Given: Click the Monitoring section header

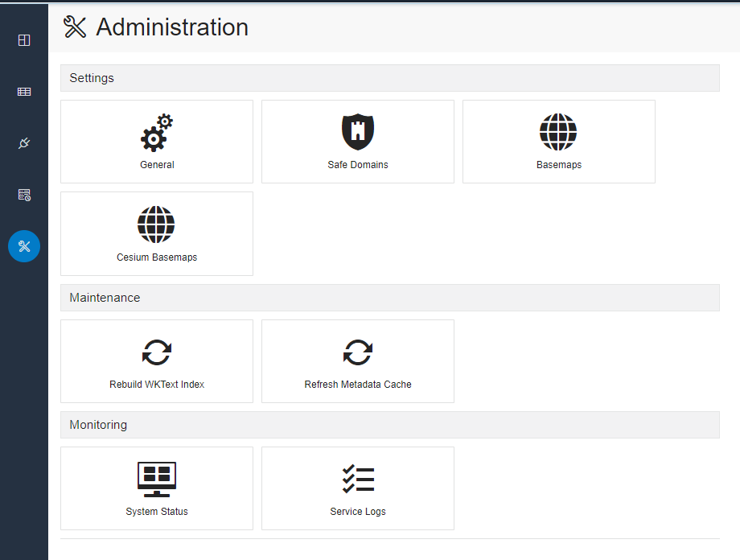Looking at the screenshot, I should [390, 425].
